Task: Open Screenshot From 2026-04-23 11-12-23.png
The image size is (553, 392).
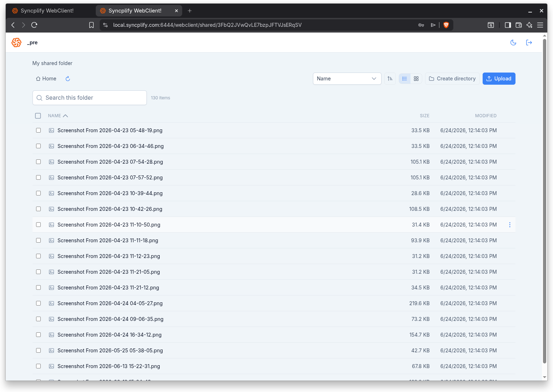Action: pyautogui.click(x=109, y=256)
